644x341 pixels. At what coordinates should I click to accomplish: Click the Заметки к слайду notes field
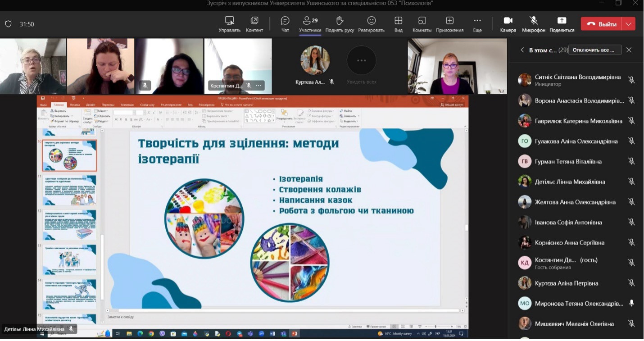[286, 317]
